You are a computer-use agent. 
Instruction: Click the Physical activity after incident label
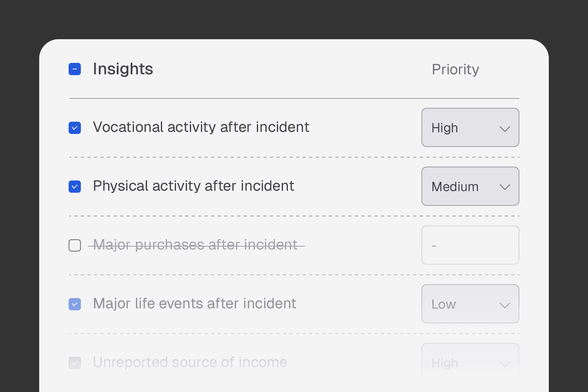[194, 186]
